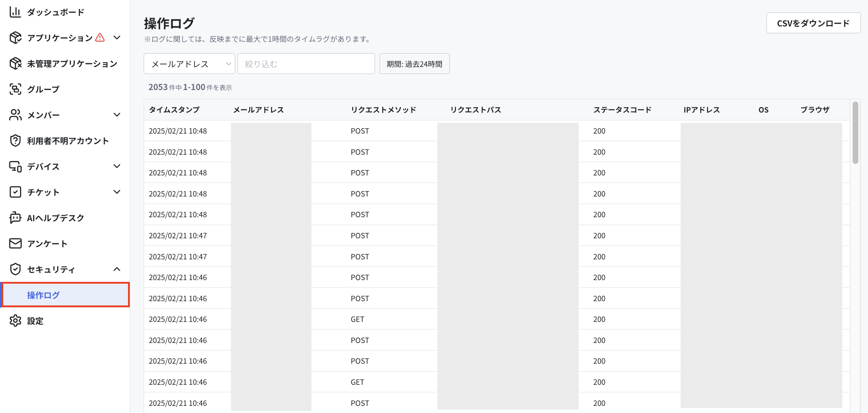Click the タイムスタンプ column header
Screen dimensions: 868x413
pos(174,110)
